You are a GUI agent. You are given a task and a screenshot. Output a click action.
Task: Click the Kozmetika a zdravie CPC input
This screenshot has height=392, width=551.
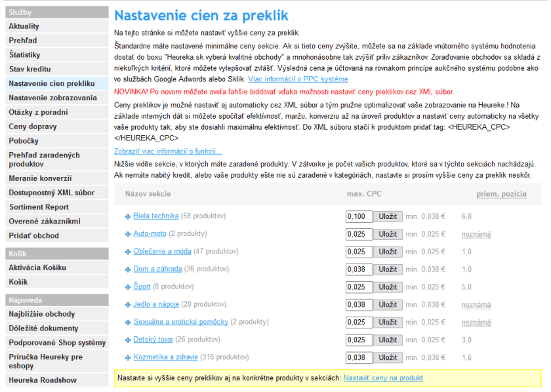[359, 357]
